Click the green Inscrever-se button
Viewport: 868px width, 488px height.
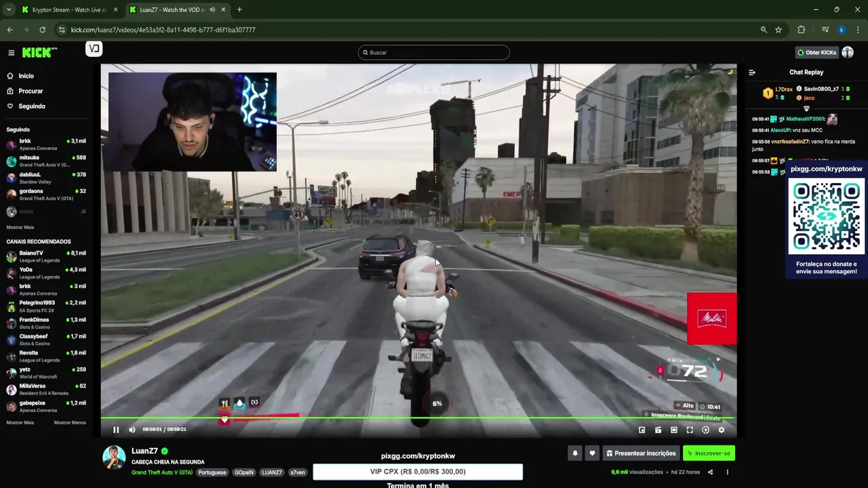709,453
